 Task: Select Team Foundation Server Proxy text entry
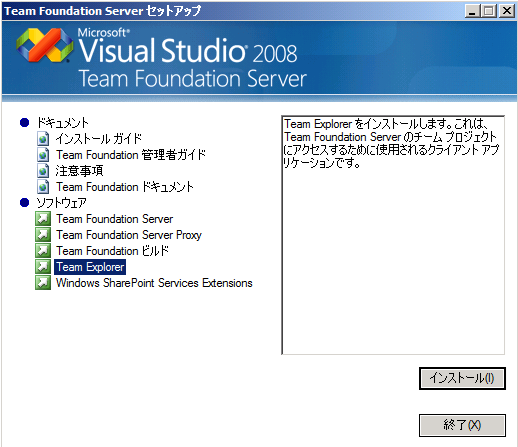pos(129,235)
